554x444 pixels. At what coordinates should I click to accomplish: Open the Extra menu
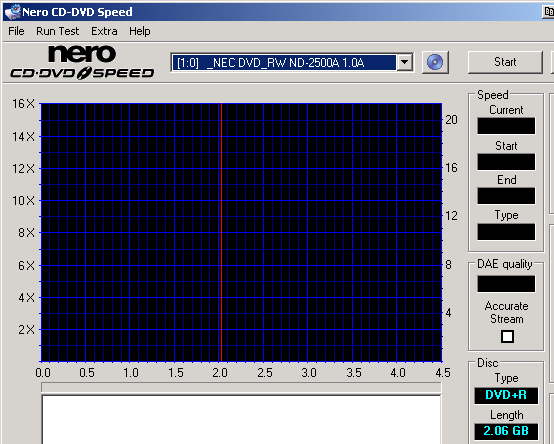tap(104, 31)
